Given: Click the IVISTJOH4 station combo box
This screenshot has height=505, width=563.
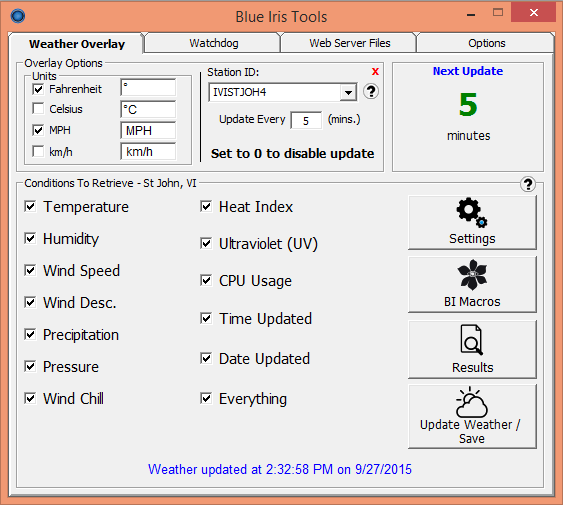Looking at the screenshot, I should tap(283, 92).
